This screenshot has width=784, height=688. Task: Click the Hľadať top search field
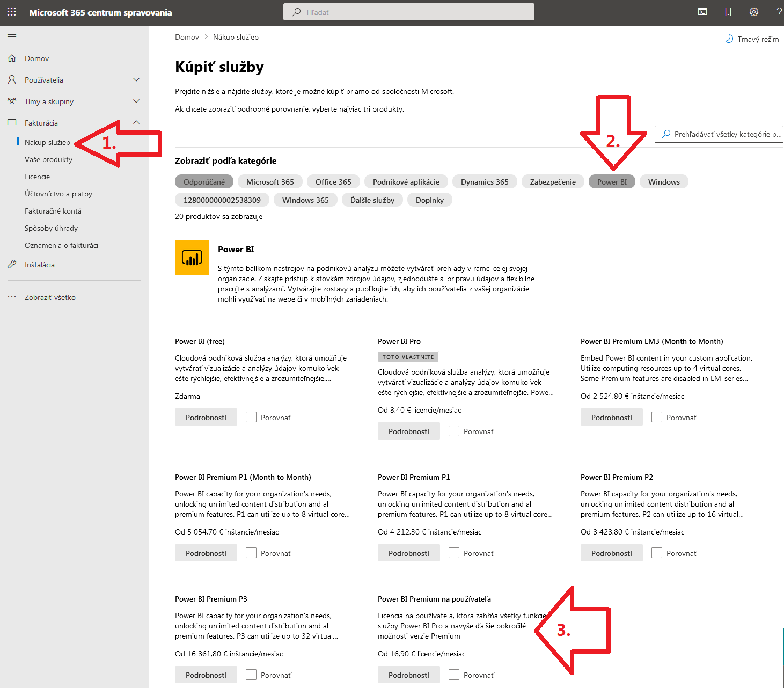[409, 12]
